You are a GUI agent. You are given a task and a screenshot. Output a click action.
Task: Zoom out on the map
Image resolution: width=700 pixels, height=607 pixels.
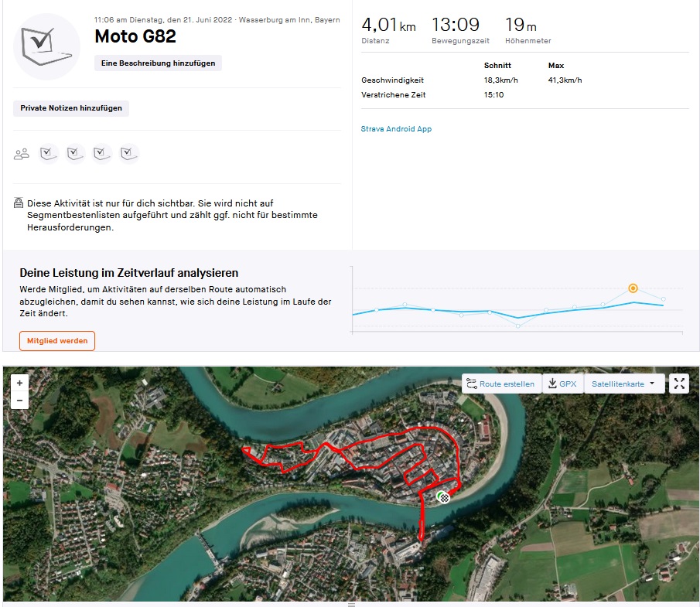(x=19, y=401)
